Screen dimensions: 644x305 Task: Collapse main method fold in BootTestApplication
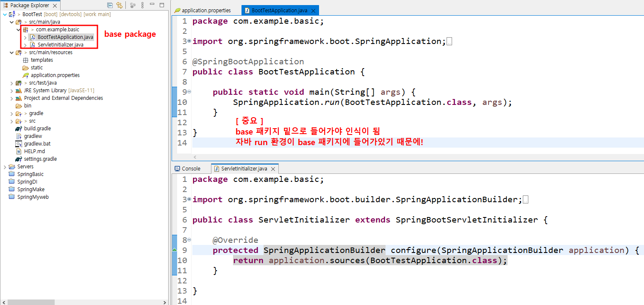tap(189, 92)
